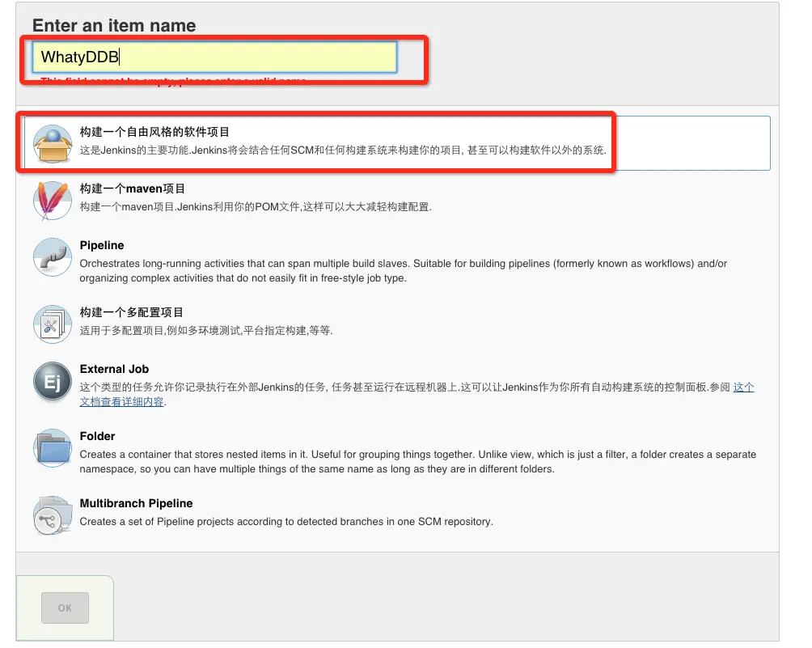Click the Folder container description text
Viewport: 812px width, 648px height.
click(418, 461)
